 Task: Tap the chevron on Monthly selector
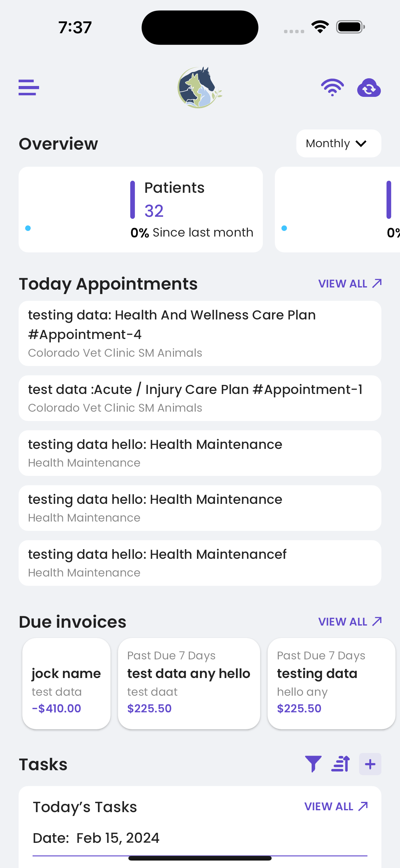point(361,144)
